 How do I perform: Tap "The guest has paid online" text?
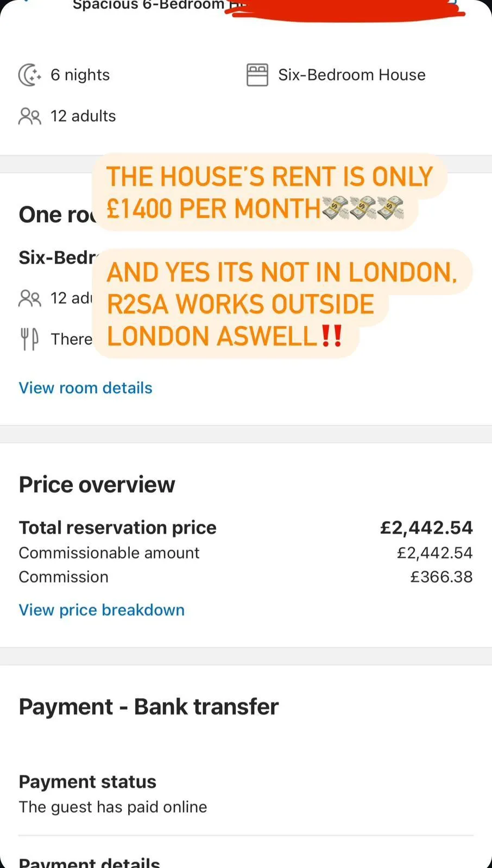click(x=112, y=807)
